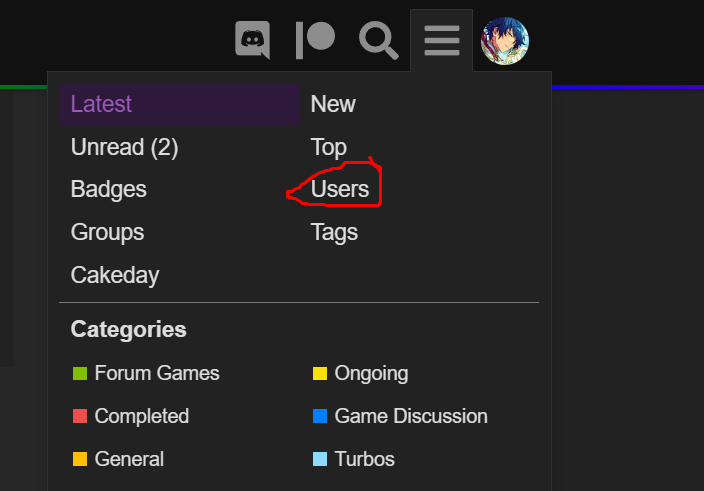The height and width of the screenshot is (491, 704).
Task: Open the Groups page
Action: coord(107,232)
